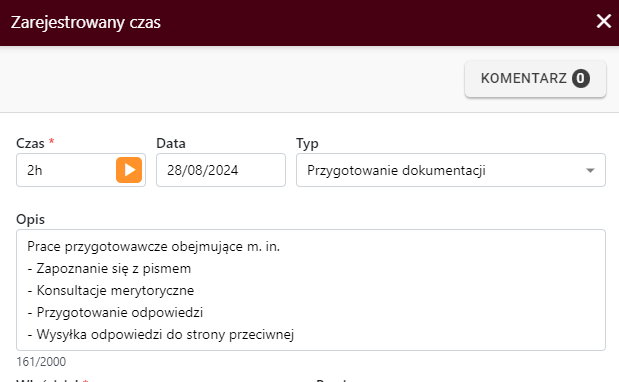Click the Czas field label
This screenshot has height=382, width=619.
(x=30, y=143)
